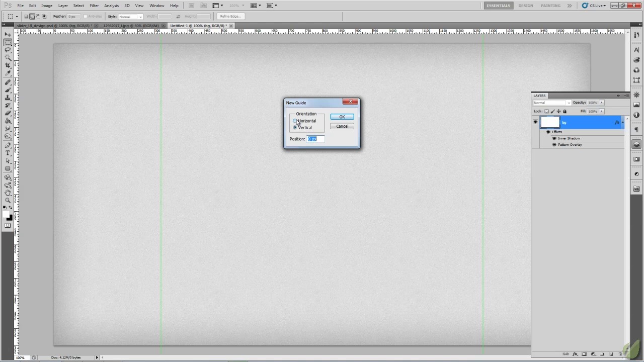Switch to 12962077_l.jpg document tab
Screen dimensions: 644x362
(x=131, y=26)
